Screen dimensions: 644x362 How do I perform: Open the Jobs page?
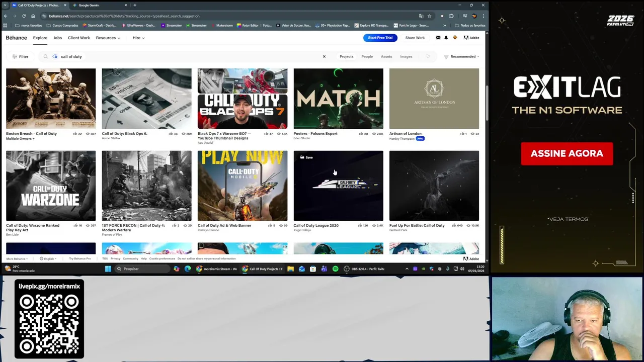coord(57,38)
